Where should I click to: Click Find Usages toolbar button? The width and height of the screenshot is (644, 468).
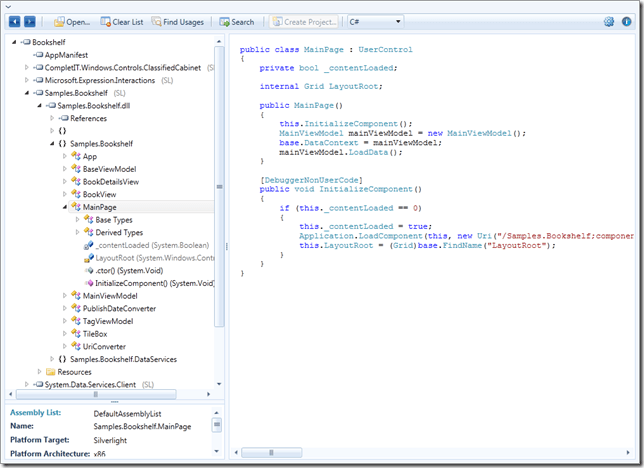177,22
